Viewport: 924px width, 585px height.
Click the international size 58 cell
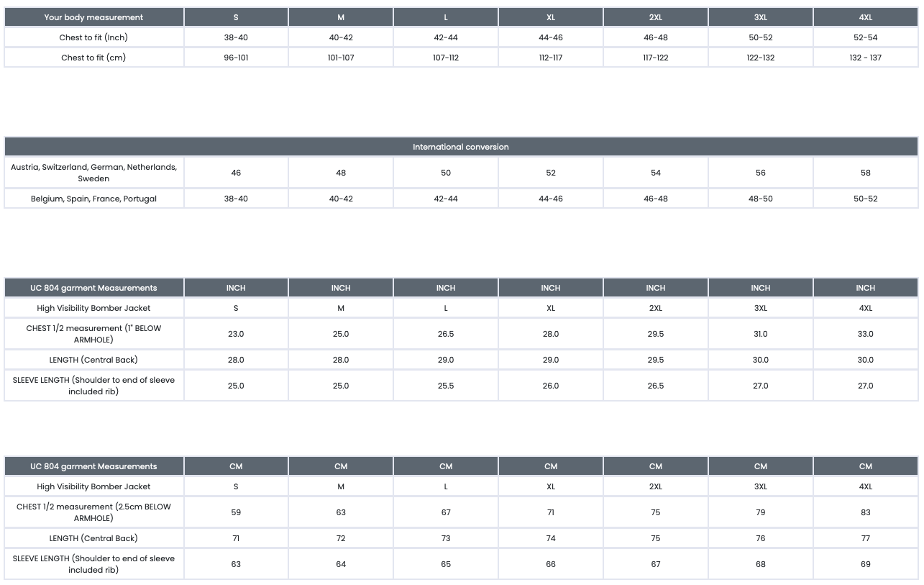click(x=865, y=173)
